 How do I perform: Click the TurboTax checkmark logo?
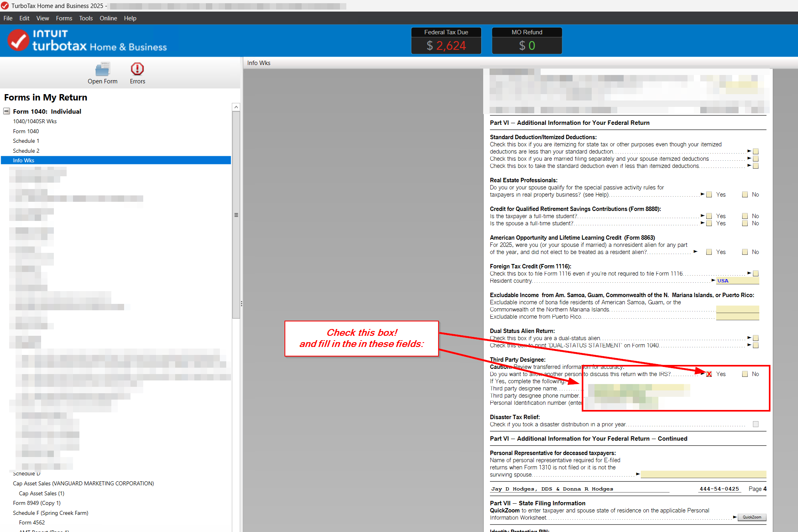point(18,40)
